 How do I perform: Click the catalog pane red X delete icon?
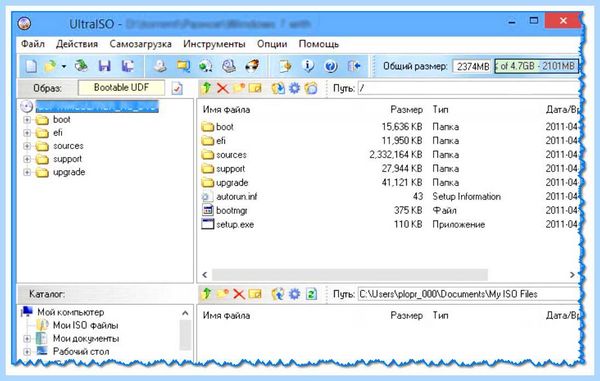239,294
